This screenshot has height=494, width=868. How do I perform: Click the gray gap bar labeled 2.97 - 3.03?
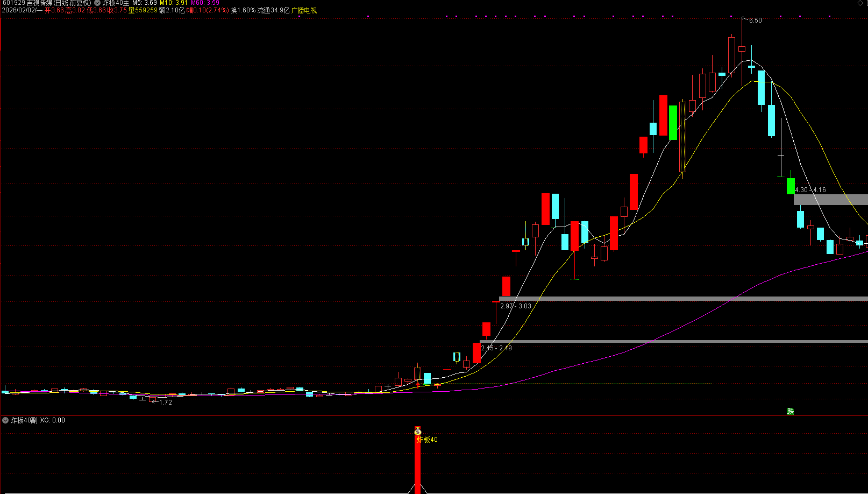click(683, 299)
